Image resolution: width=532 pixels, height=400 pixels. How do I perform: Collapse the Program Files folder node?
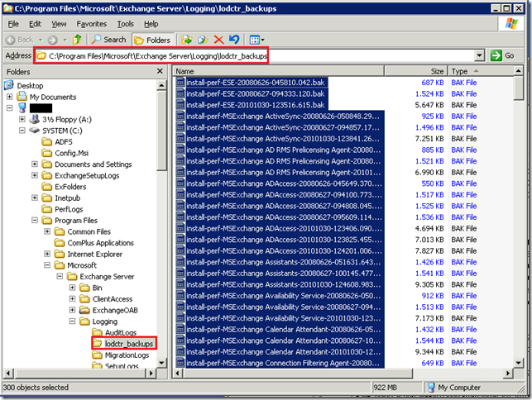pos(35,221)
